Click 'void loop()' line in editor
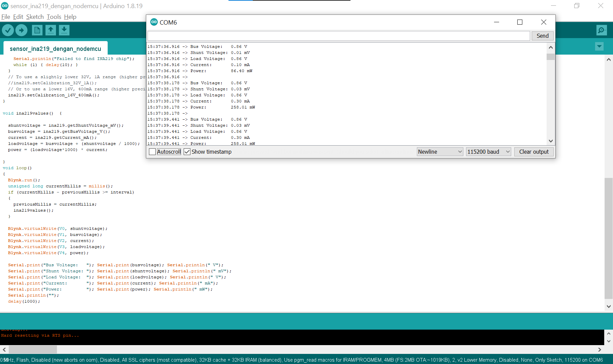613x364 pixels. coord(17,168)
